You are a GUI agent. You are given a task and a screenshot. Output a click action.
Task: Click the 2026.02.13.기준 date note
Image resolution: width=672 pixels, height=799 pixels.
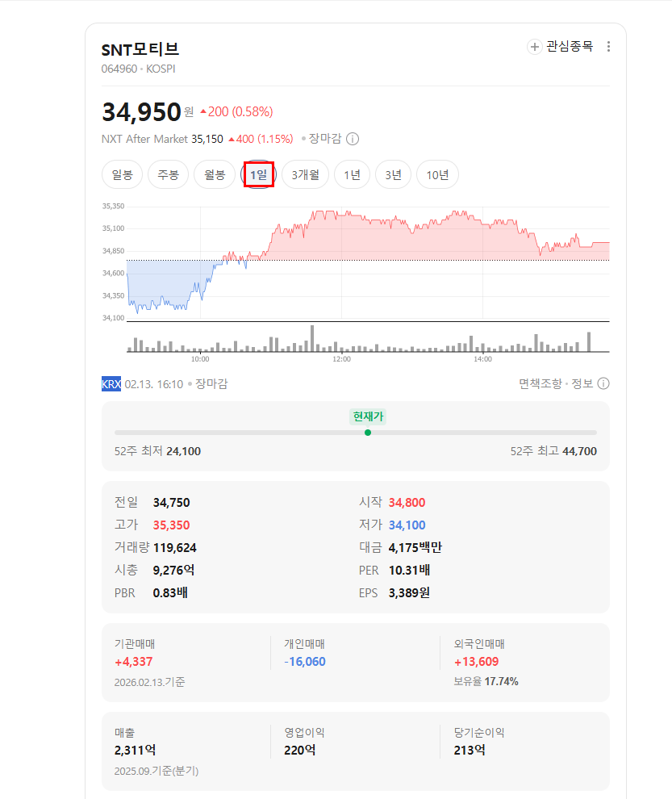click(150, 682)
